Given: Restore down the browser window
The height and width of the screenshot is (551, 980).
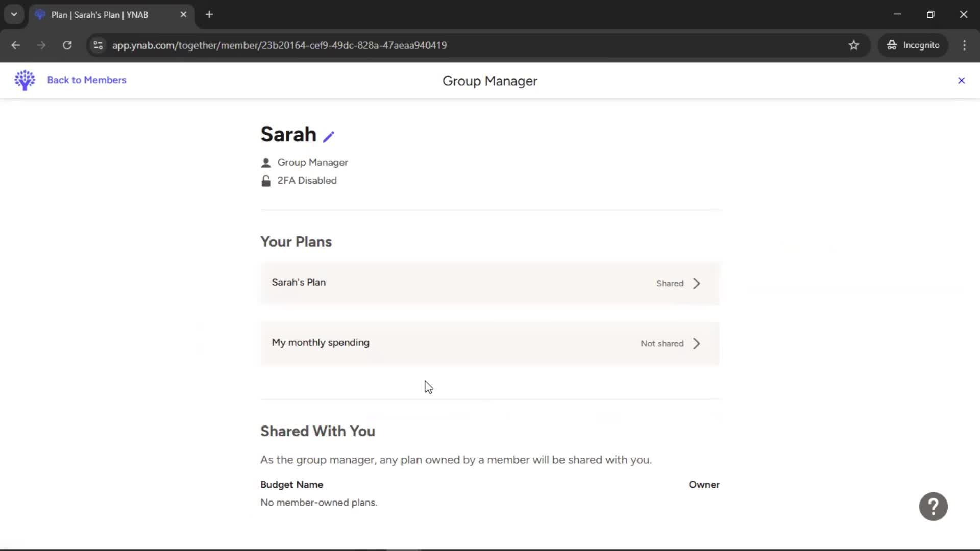Looking at the screenshot, I should click(x=930, y=14).
